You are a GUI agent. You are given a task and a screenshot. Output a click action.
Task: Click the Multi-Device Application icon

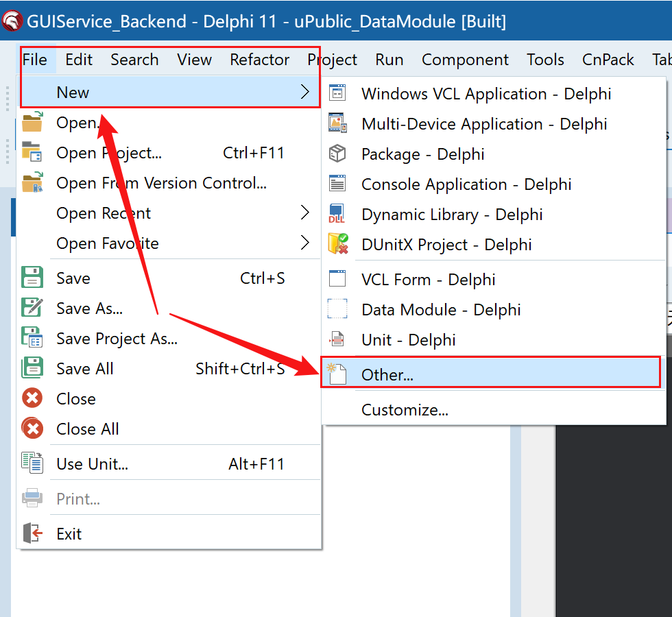337,123
